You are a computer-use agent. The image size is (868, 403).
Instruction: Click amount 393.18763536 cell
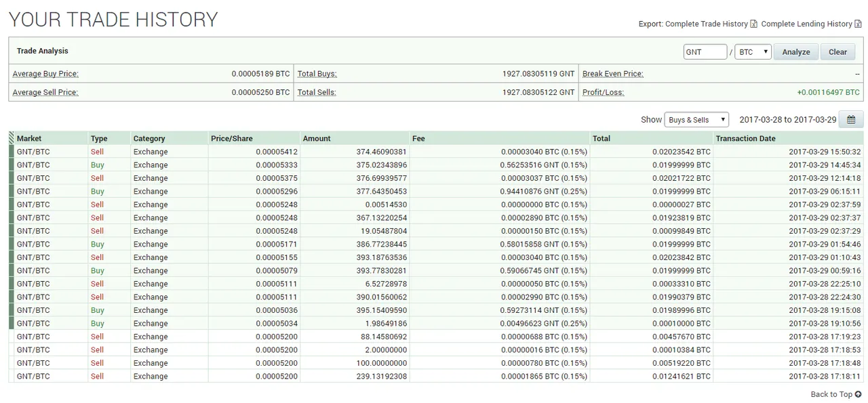point(382,257)
